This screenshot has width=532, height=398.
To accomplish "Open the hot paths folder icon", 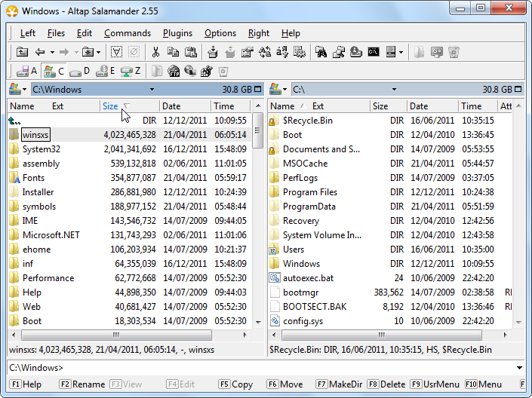I will (x=88, y=52).
